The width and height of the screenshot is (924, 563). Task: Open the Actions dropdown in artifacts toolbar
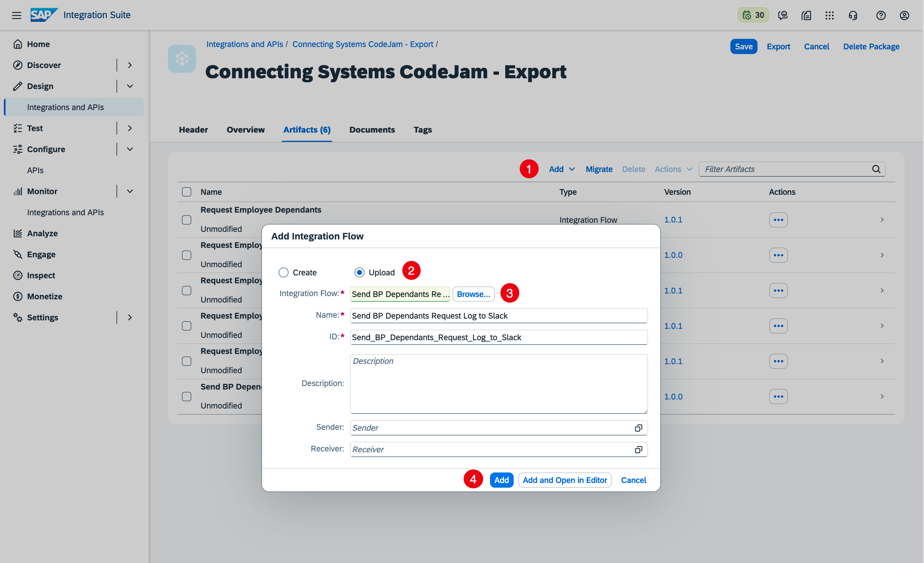673,169
